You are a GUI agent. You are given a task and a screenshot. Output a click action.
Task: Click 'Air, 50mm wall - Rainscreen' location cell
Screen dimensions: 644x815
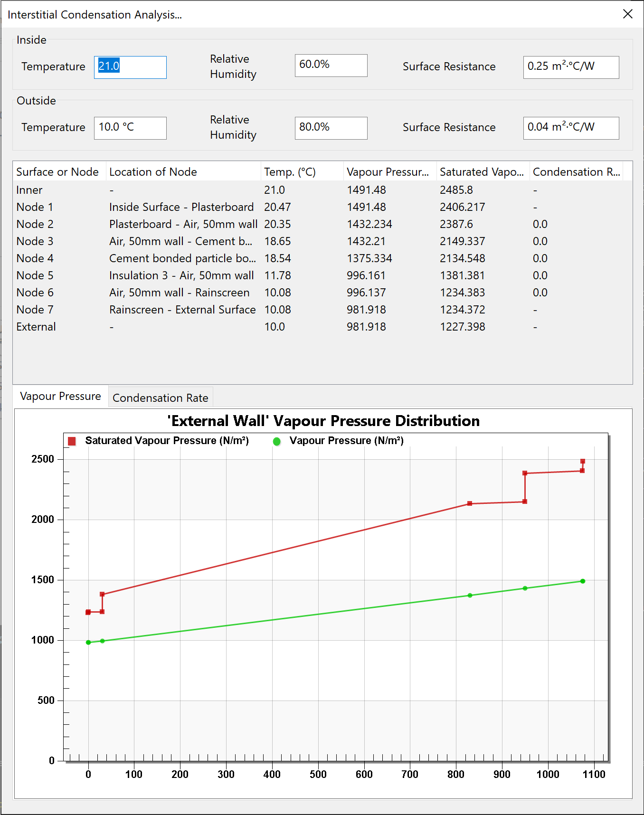click(180, 293)
